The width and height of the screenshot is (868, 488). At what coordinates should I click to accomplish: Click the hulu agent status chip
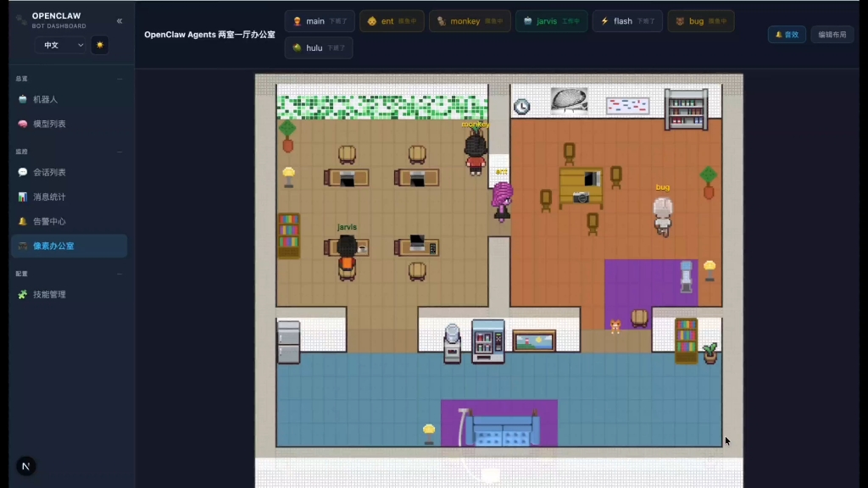[x=319, y=48]
